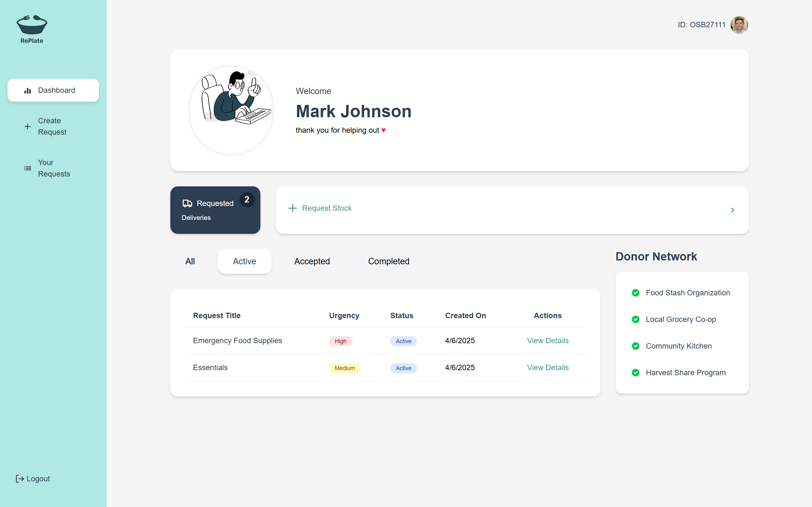Click the green check beside Harvest Share Program
This screenshot has width=812, height=507.
[x=636, y=373]
